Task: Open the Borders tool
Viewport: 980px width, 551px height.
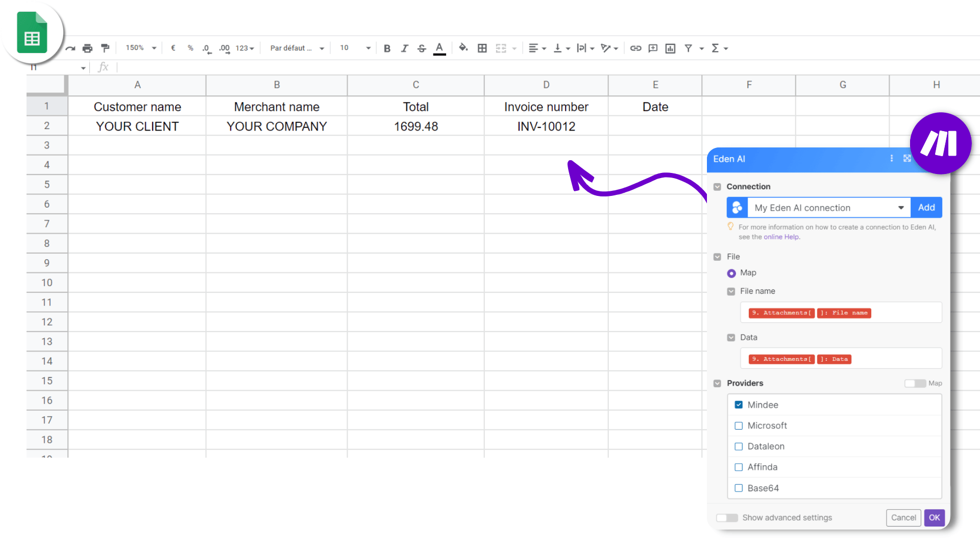Action: click(482, 48)
